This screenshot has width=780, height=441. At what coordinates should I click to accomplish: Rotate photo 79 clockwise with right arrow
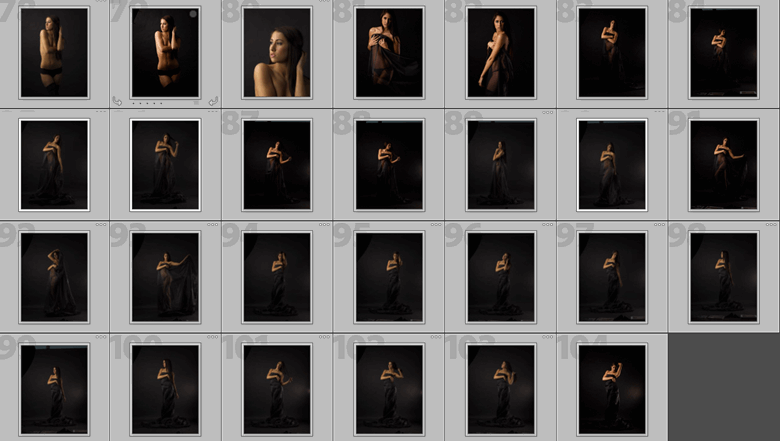[213, 101]
